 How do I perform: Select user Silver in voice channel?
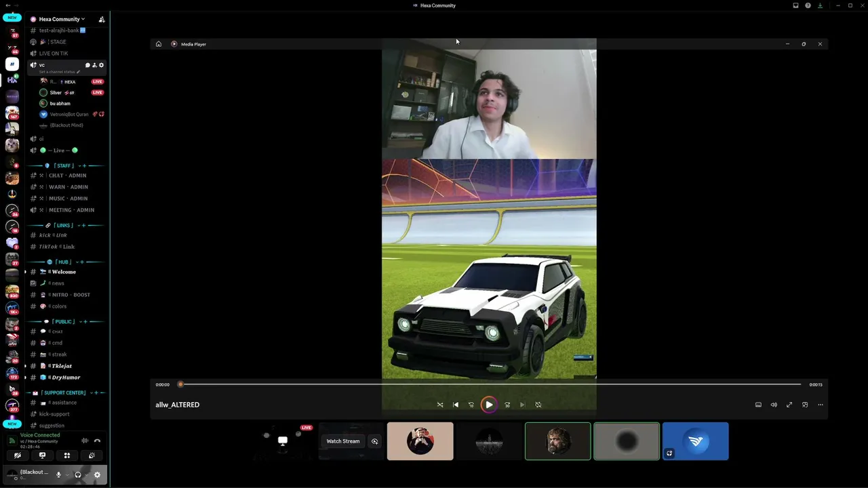[x=73, y=92]
